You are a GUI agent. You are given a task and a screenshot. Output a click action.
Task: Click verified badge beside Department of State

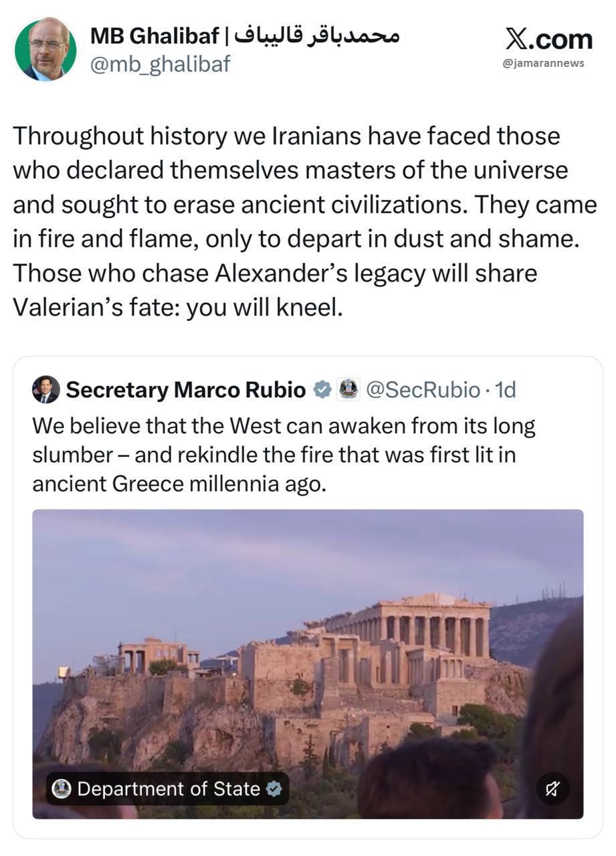[274, 789]
